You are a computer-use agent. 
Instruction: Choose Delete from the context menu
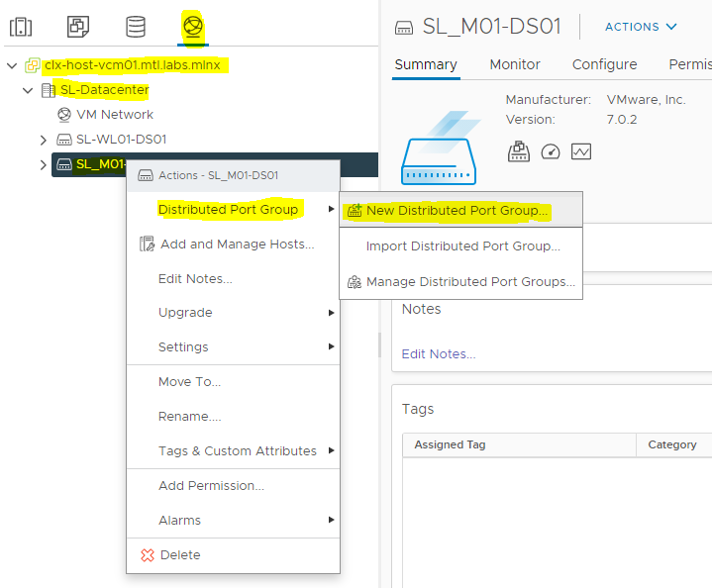point(233,555)
